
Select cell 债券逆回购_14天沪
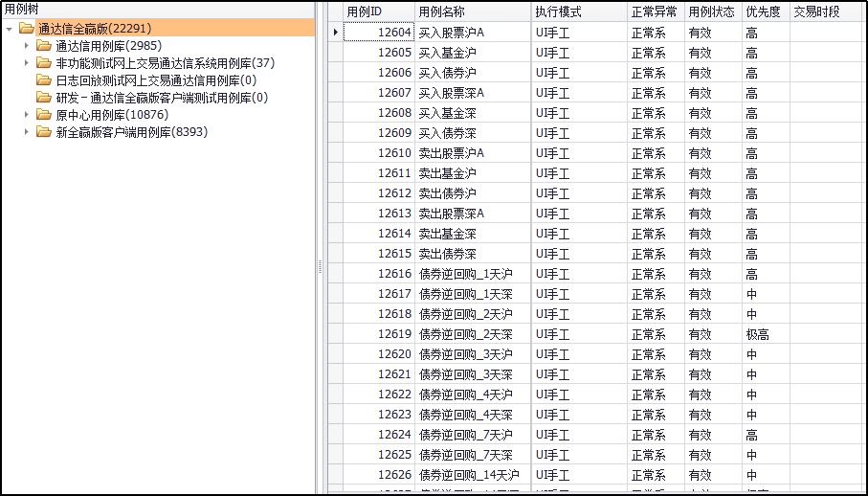[473, 475]
